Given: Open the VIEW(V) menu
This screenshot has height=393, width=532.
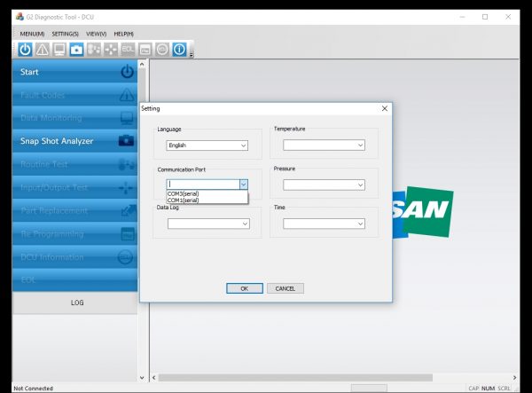Looking at the screenshot, I should [x=97, y=34].
